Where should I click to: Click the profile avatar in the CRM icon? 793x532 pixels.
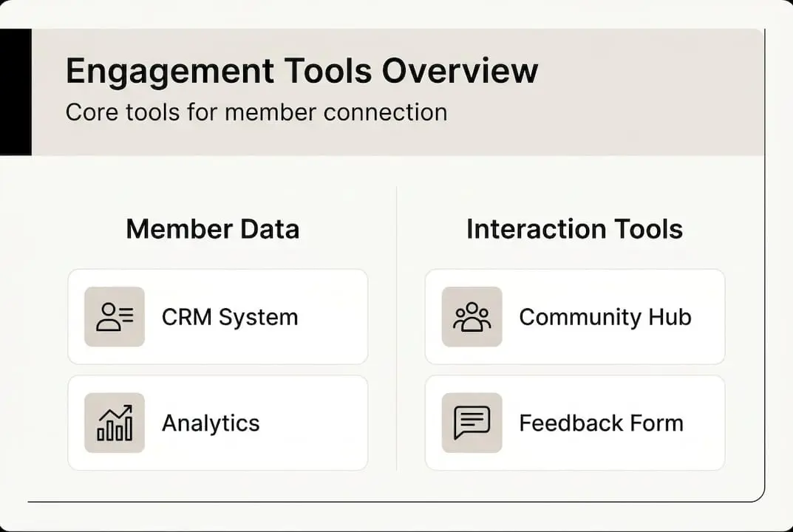[107, 314]
